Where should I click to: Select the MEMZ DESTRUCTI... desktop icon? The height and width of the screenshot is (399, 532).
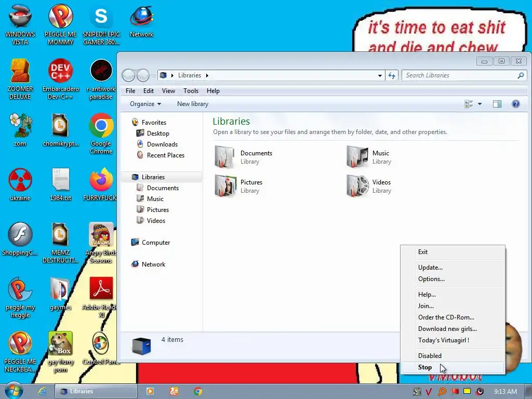tap(60, 243)
